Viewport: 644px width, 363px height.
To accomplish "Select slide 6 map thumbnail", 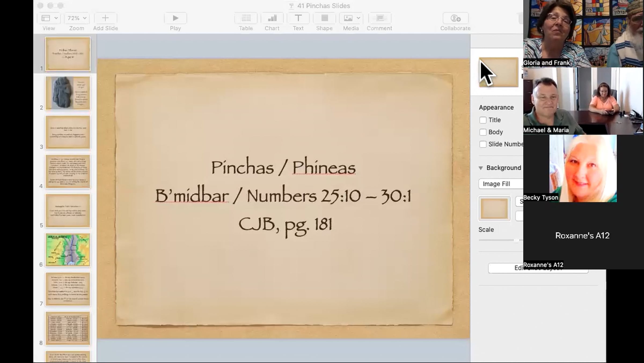I will coord(68,250).
